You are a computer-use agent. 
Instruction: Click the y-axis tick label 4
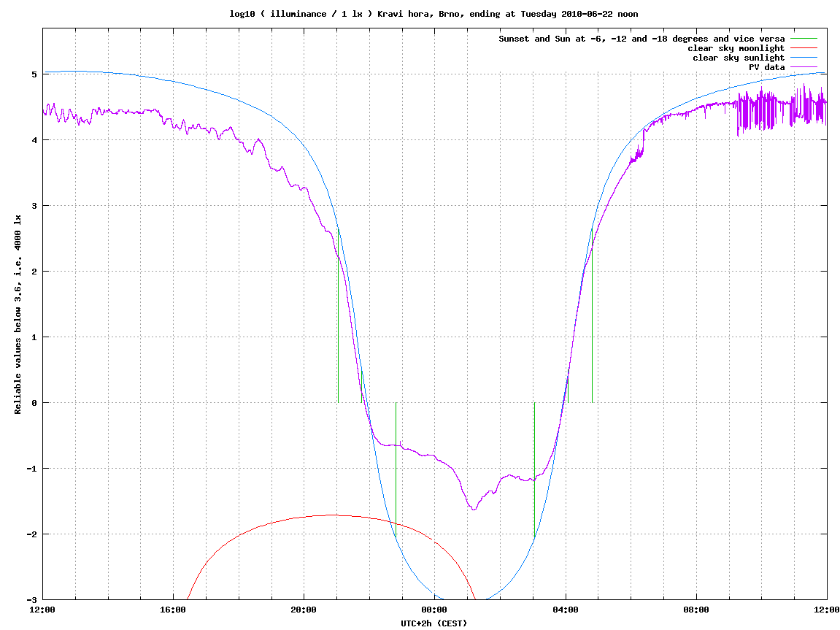coord(34,140)
